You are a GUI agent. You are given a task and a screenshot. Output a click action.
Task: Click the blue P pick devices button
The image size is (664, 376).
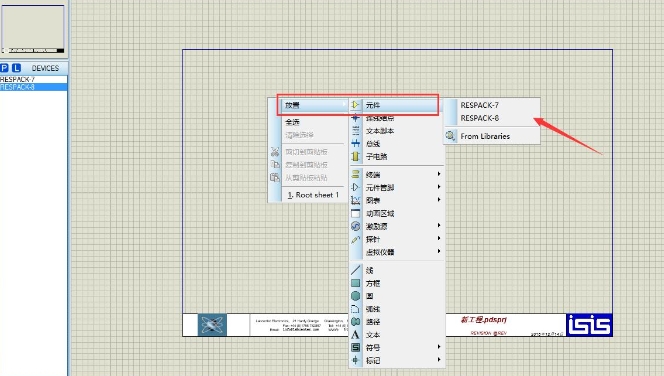tap(4, 68)
